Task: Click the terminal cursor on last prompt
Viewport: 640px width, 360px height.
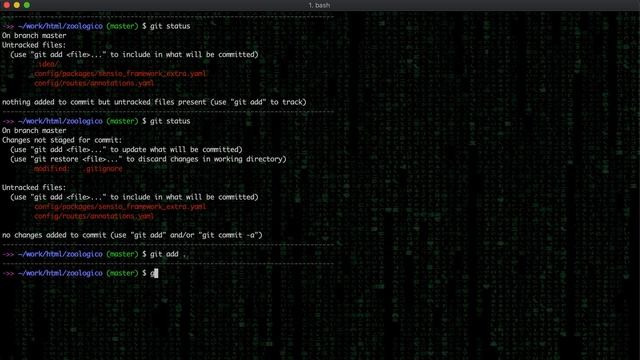Action: (156, 273)
